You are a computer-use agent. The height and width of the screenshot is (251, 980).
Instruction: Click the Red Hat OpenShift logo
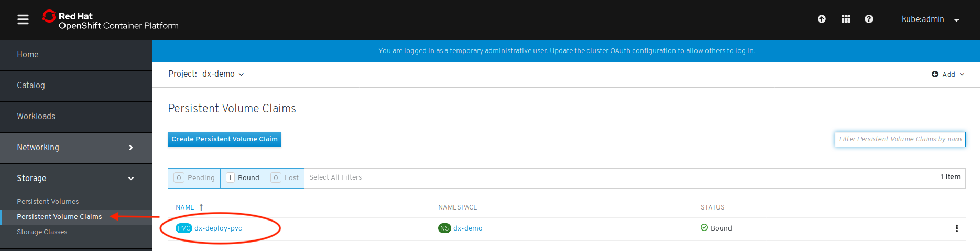[111, 20]
